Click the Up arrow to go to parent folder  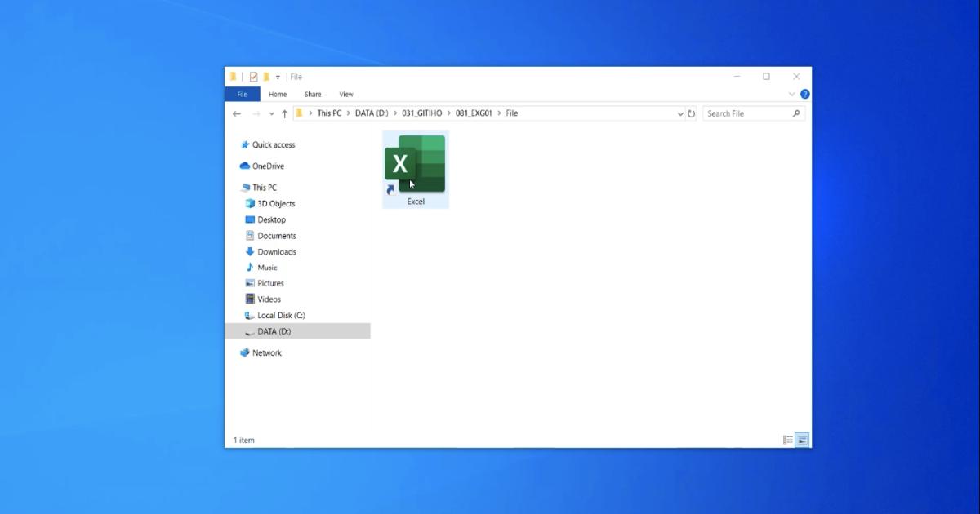(x=284, y=113)
